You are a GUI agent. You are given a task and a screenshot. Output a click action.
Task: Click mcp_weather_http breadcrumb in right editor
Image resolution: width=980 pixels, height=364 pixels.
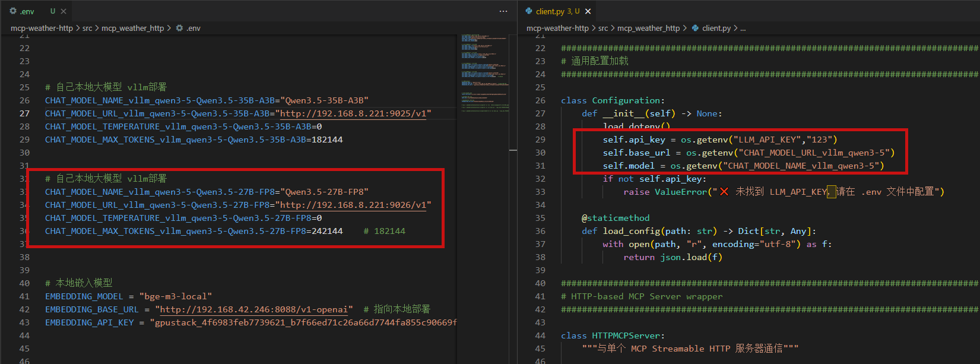[648, 28]
